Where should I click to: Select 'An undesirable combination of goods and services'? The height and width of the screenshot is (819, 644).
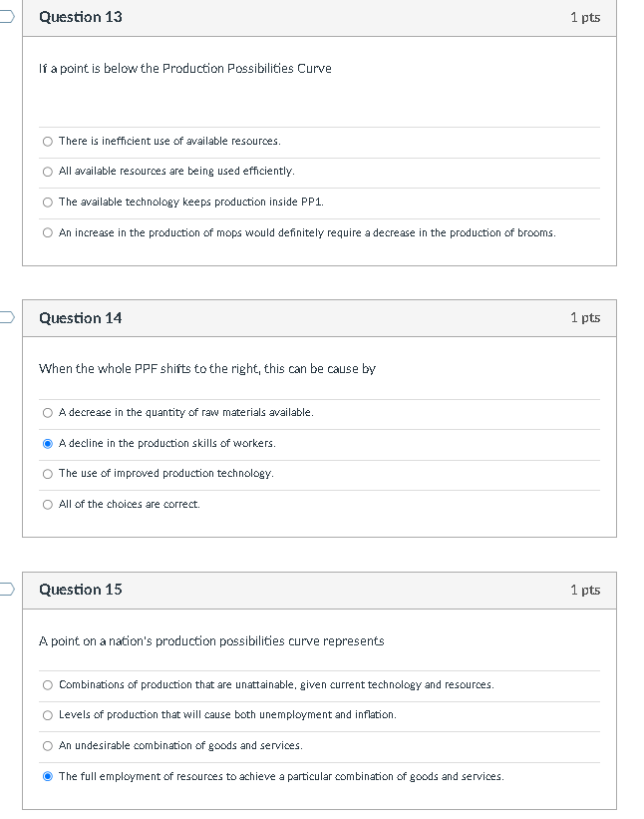(x=47, y=745)
